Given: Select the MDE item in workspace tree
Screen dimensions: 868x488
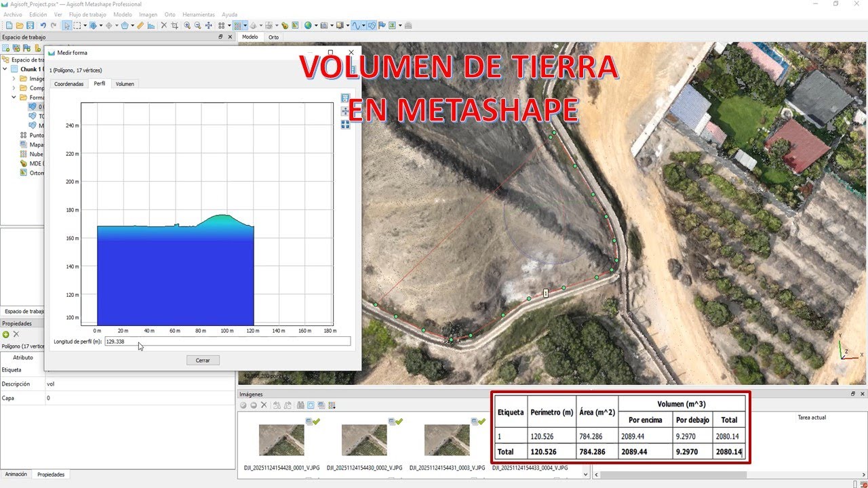Looking at the screenshot, I should tap(32, 164).
